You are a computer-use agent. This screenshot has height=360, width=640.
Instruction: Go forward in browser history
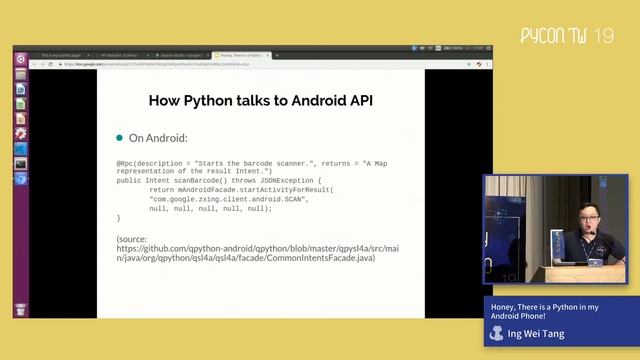tap(42, 64)
